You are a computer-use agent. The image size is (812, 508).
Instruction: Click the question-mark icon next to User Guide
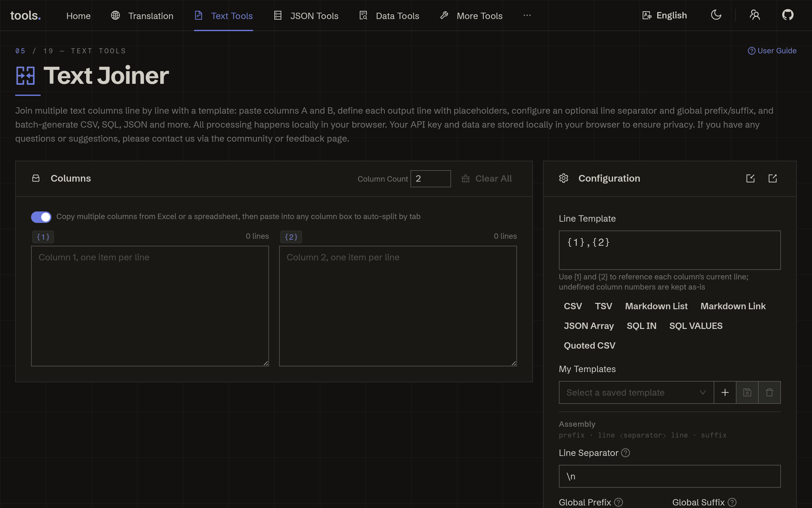[x=752, y=51]
